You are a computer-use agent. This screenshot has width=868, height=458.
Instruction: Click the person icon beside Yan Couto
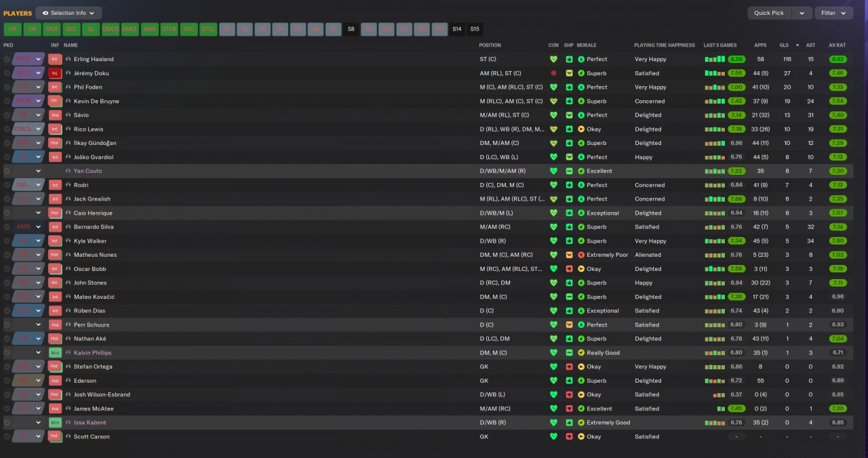pyautogui.click(x=68, y=171)
